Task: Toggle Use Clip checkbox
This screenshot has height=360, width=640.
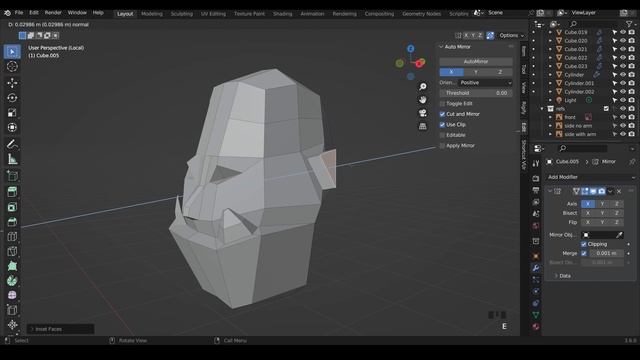Action: 442,124
